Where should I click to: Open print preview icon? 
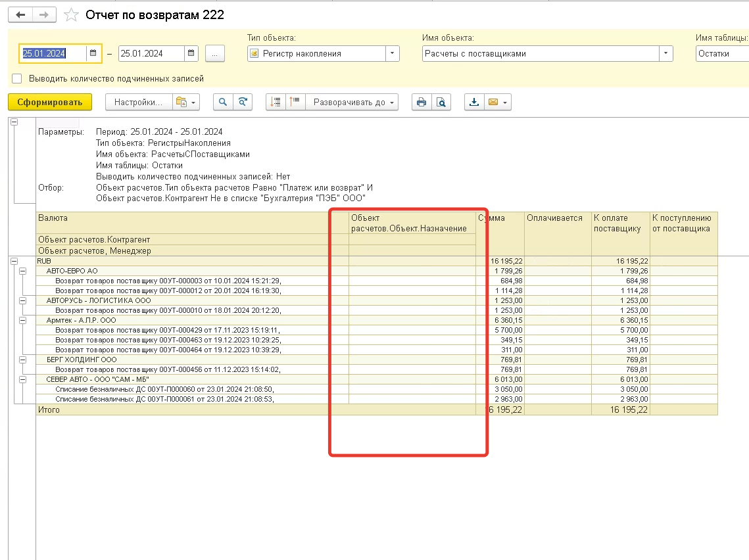(441, 102)
